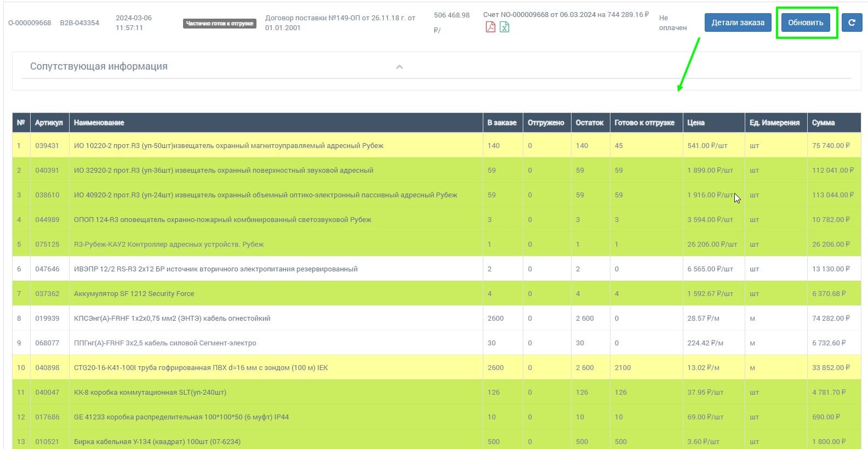Download the invoice as PDF

[x=490, y=27]
